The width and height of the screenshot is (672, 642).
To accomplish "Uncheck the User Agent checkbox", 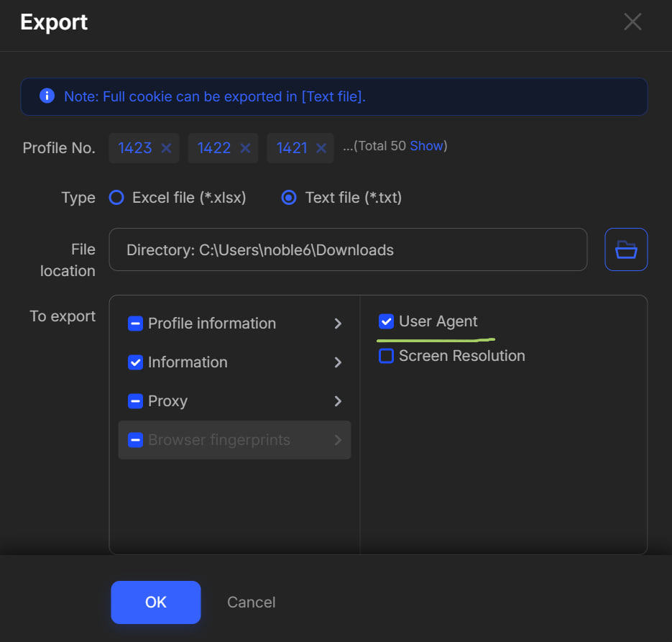I will (386, 321).
